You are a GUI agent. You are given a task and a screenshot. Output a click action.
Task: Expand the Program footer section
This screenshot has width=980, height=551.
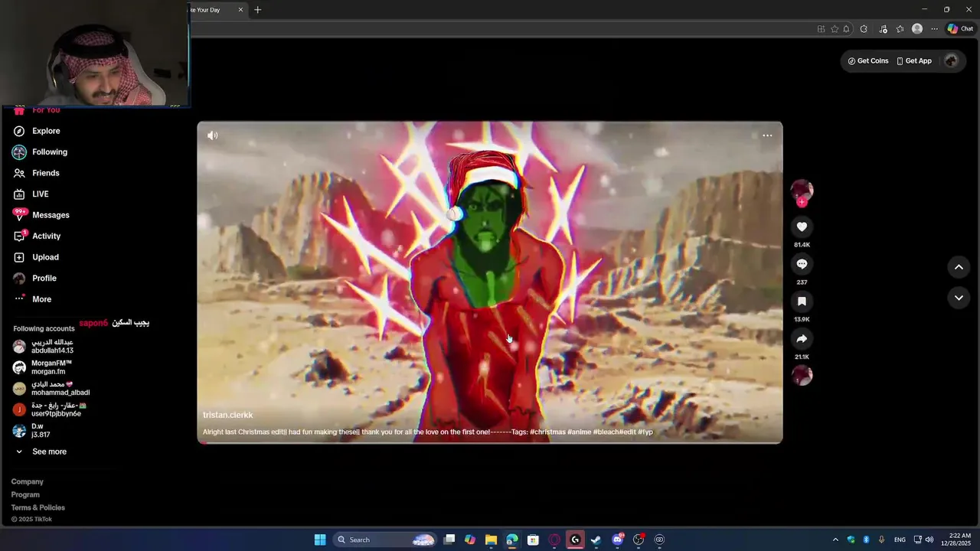tap(25, 495)
